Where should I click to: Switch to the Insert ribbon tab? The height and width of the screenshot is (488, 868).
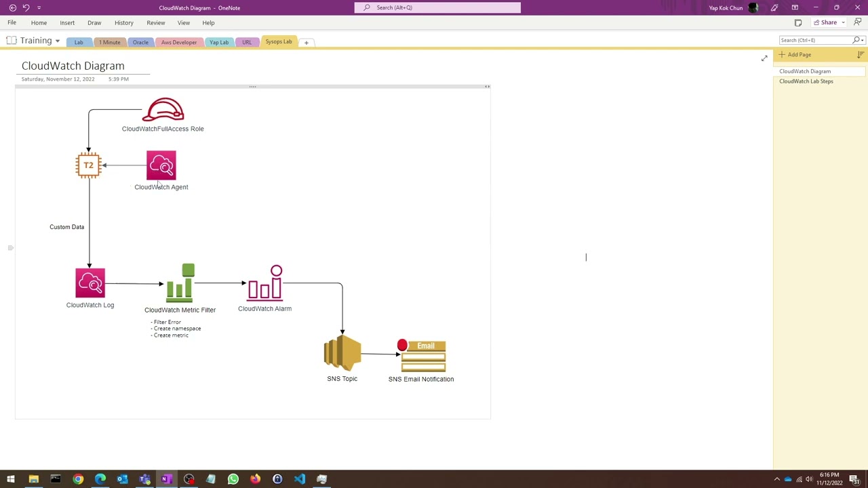point(67,22)
